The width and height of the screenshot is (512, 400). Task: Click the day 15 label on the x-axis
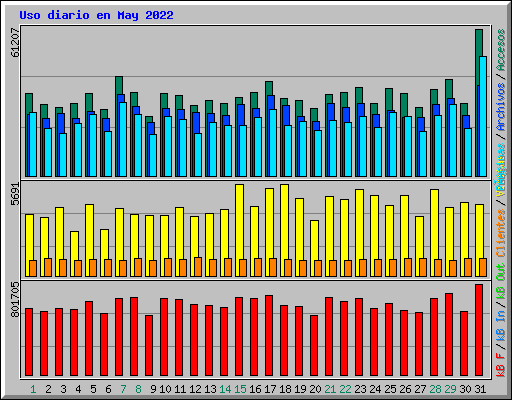(x=240, y=389)
